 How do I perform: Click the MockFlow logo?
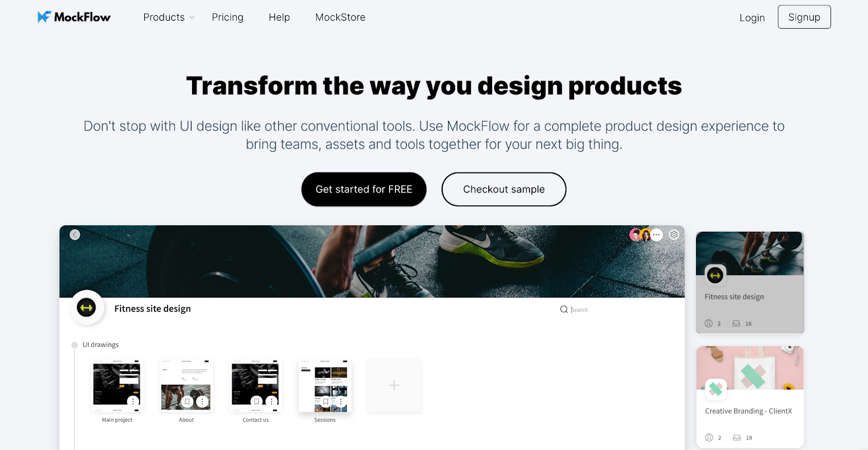point(74,17)
